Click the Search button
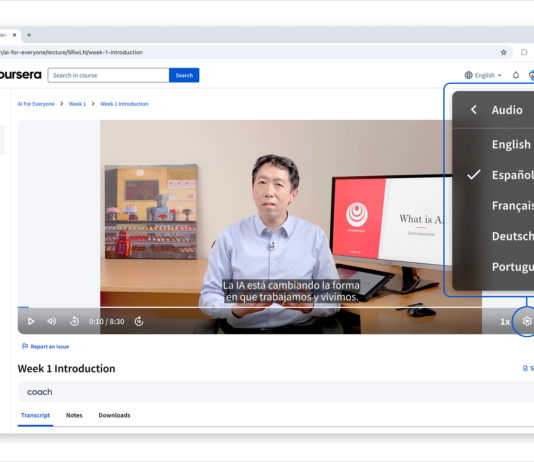Screen dimensions: 534x462 point(184,75)
